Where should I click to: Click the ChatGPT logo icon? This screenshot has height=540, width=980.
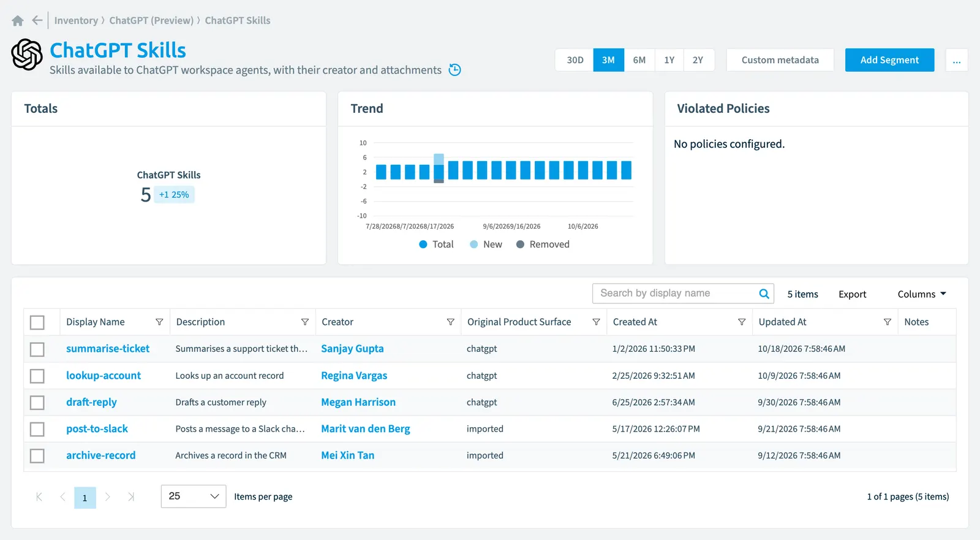27,55
